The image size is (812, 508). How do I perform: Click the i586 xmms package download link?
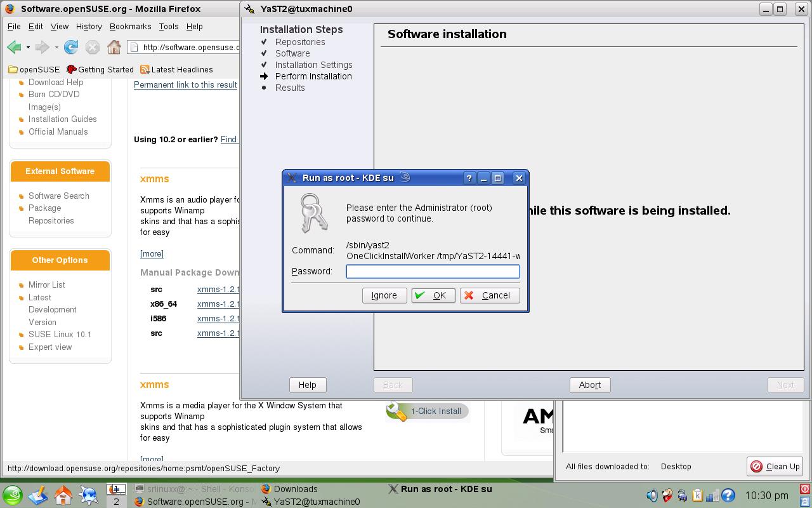[218, 318]
